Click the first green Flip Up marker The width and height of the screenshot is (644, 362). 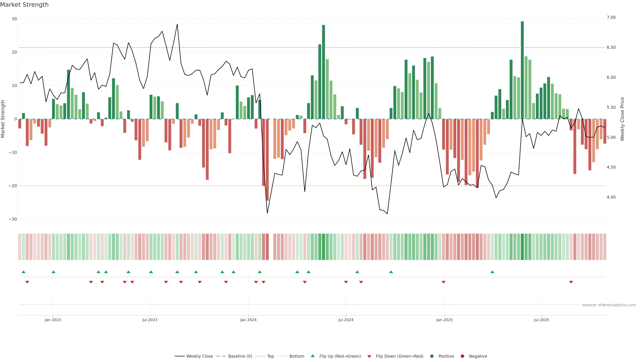[23, 272]
